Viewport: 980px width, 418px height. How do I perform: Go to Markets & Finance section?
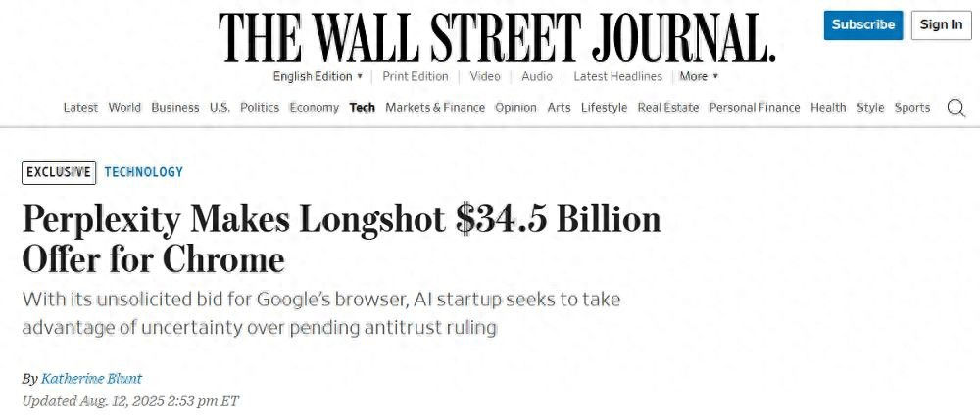[x=435, y=108]
